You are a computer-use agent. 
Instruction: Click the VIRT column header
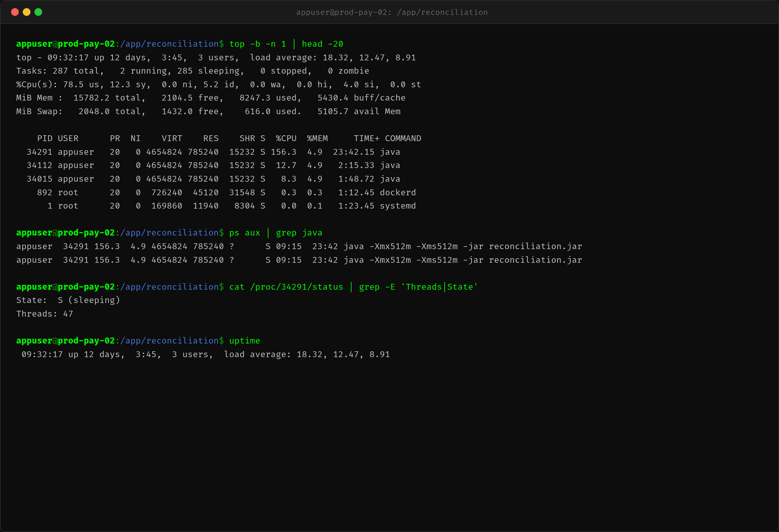pos(172,139)
